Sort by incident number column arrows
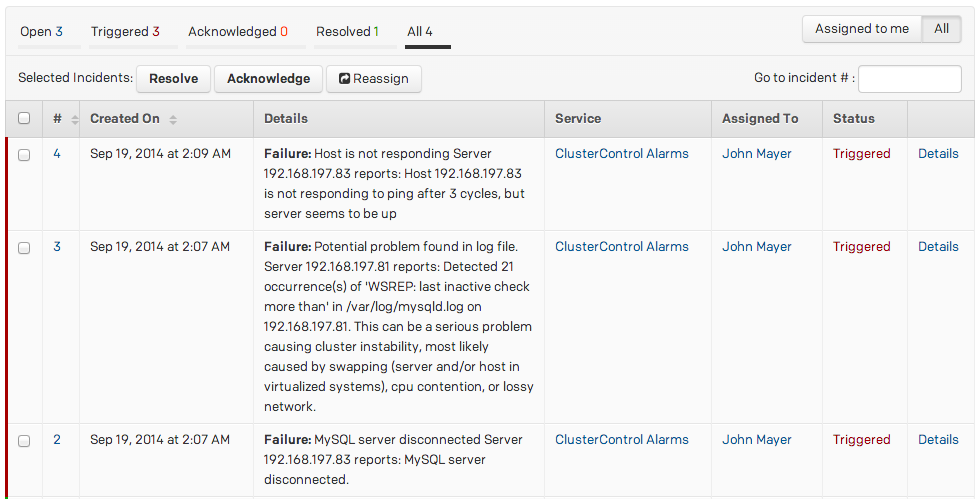 point(72,120)
